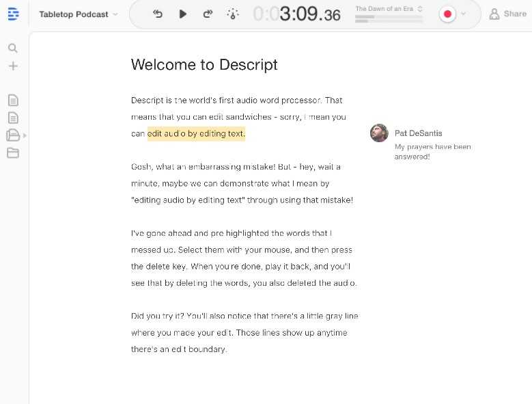Click the skip backward button

pos(158,14)
